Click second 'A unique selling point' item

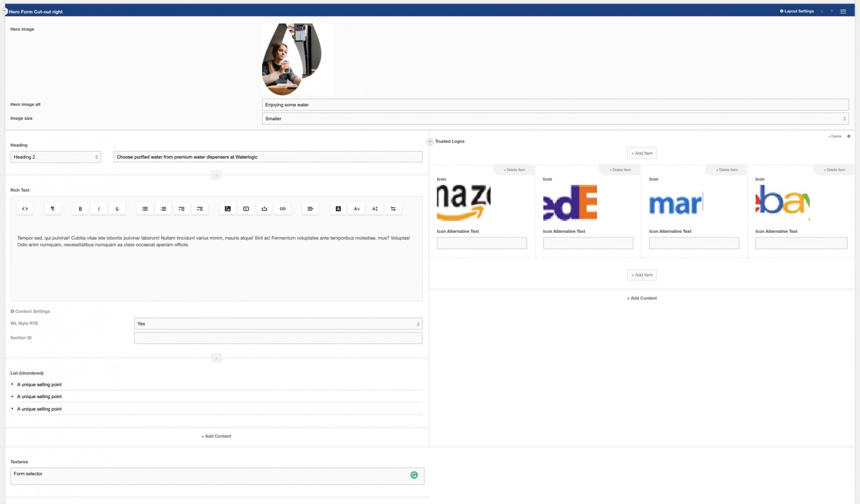[x=39, y=397]
